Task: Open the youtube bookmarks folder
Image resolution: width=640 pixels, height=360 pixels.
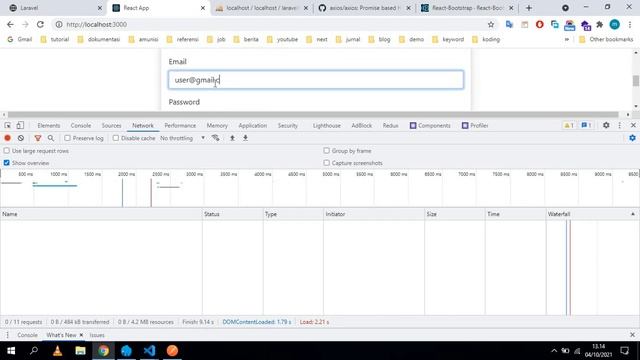Action: [x=282, y=40]
